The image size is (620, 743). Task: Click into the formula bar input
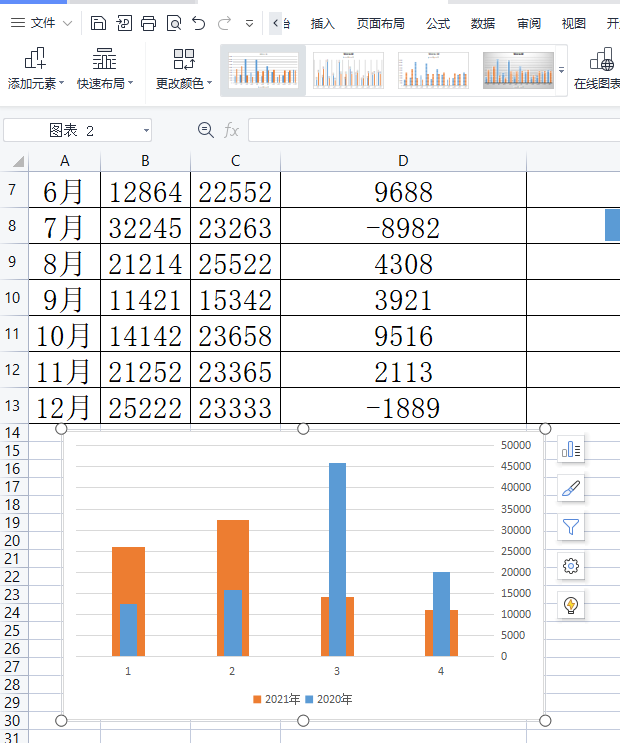pyautogui.click(x=434, y=130)
